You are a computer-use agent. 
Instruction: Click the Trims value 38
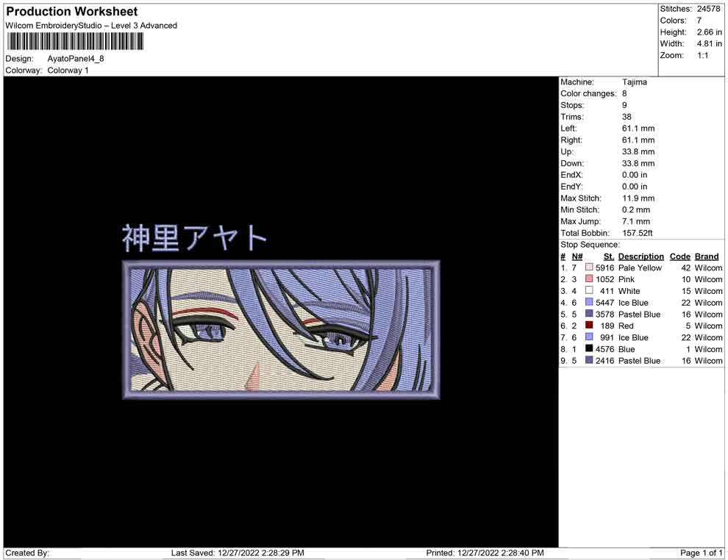(x=627, y=117)
